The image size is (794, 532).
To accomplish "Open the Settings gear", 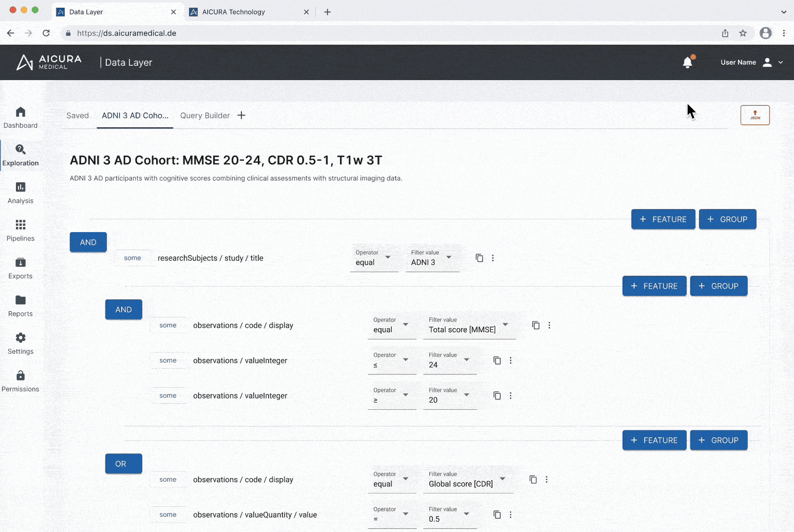I will pos(21,337).
